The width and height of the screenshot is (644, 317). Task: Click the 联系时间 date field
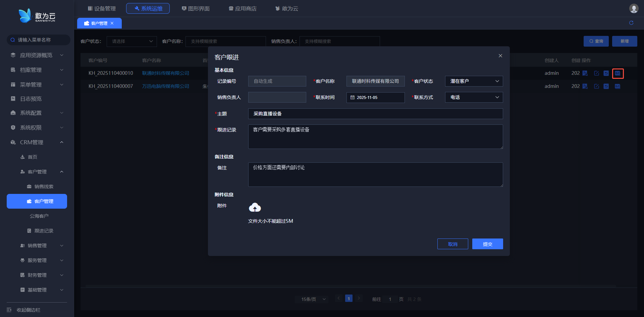pyautogui.click(x=375, y=97)
